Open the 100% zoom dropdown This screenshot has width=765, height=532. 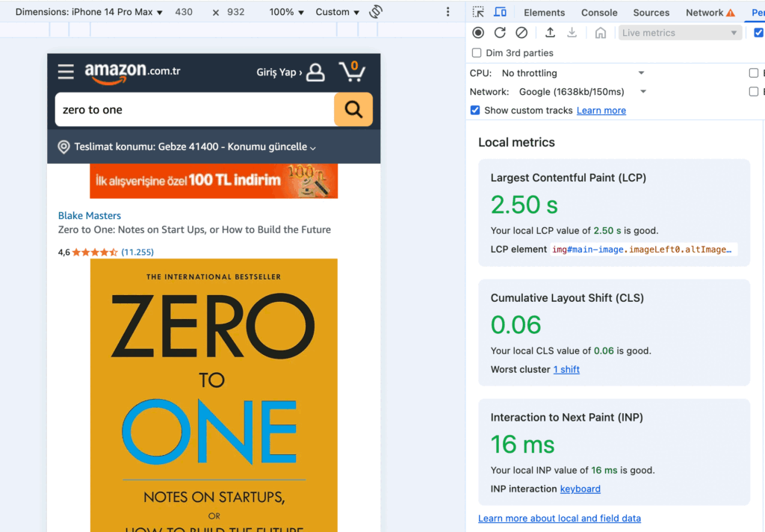286,12
